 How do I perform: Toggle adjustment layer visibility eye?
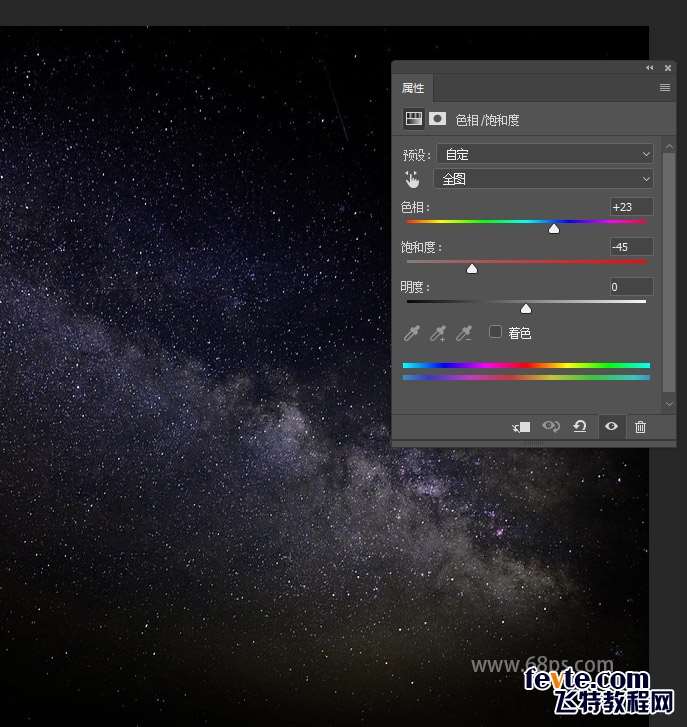pos(611,426)
